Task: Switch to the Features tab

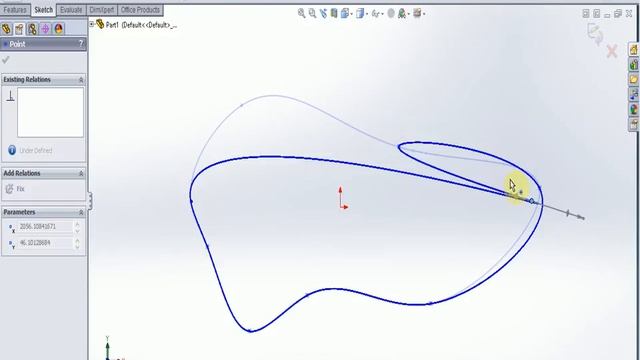Action: click(15, 10)
